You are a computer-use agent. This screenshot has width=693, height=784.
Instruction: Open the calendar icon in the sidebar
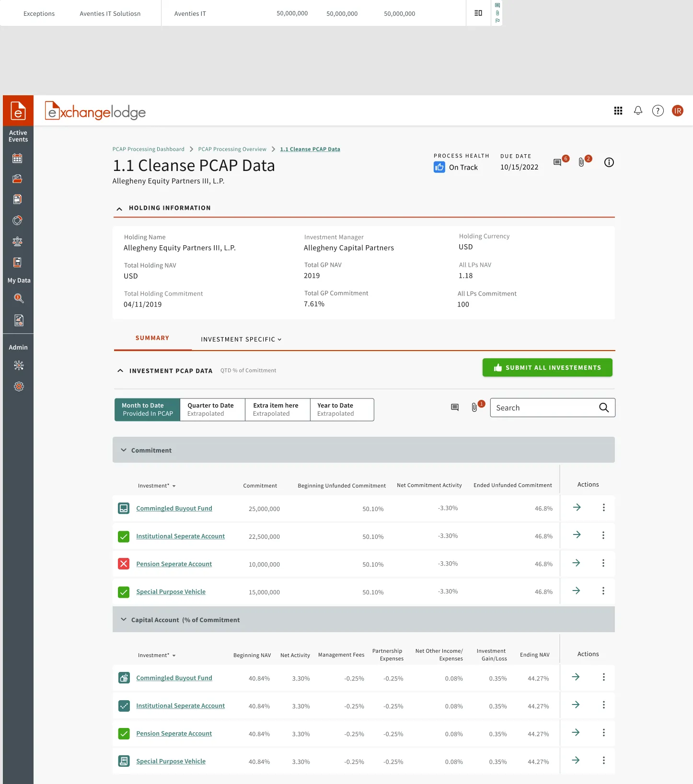[x=17, y=158]
